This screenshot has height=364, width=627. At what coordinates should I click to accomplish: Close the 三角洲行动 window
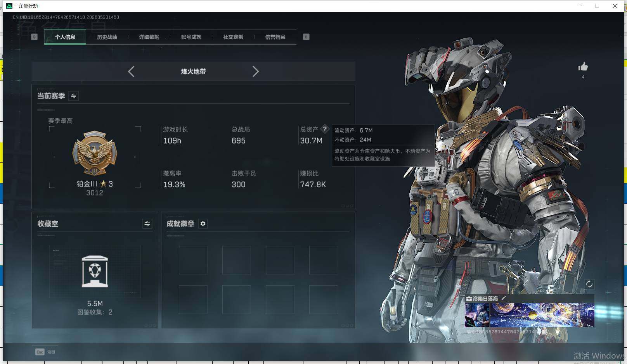[x=615, y=6]
